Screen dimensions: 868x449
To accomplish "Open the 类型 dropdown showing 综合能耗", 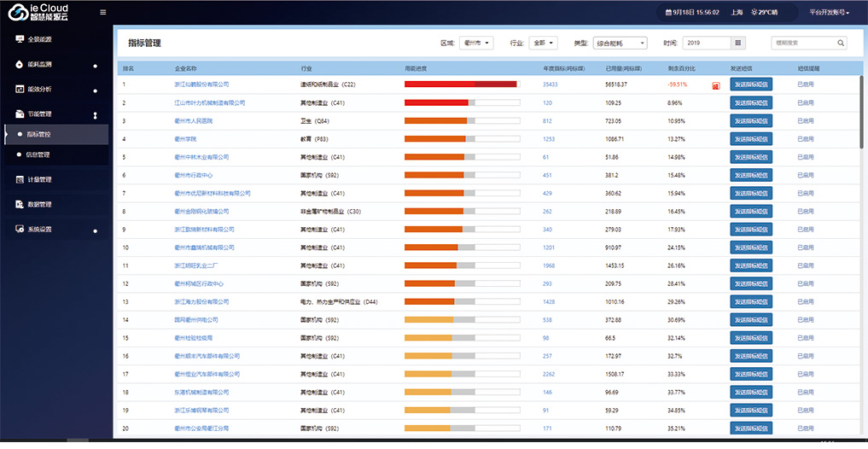I will pyautogui.click(x=620, y=43).
